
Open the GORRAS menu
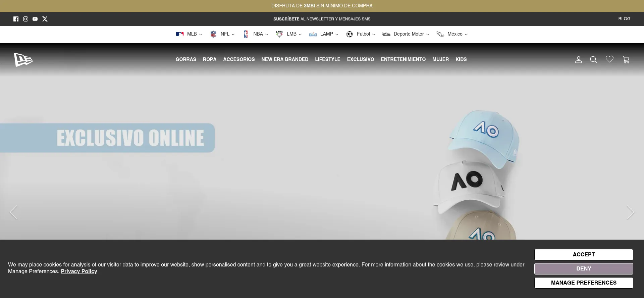click(x=186, y=59)
